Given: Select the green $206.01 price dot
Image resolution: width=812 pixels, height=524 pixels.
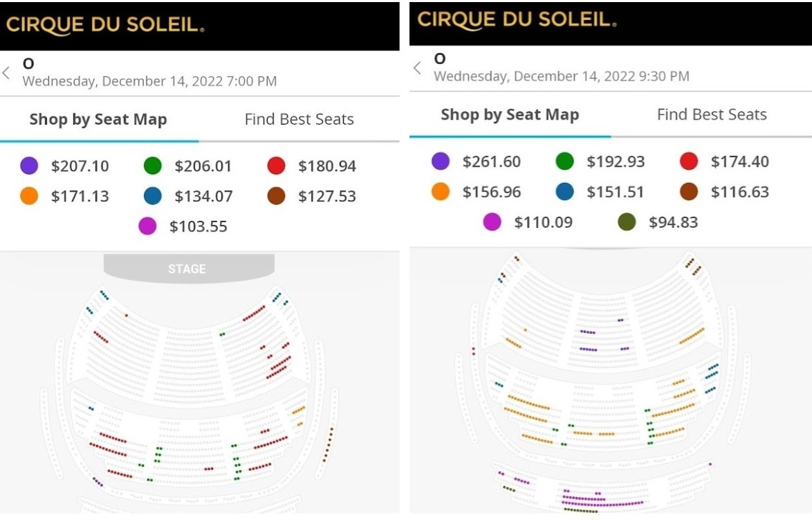Looking at the screenshot, I should pos(152,166).
